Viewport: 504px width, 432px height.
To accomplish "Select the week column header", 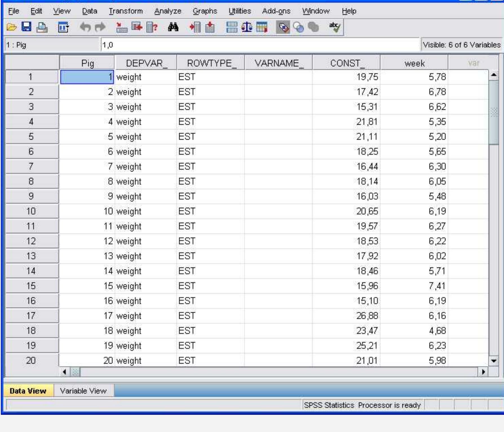I will click(x=414, y=63).
